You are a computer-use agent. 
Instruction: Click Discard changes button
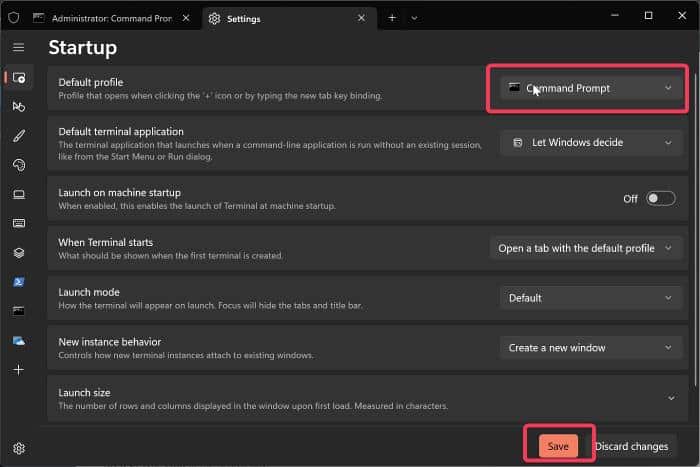[631, 446]
